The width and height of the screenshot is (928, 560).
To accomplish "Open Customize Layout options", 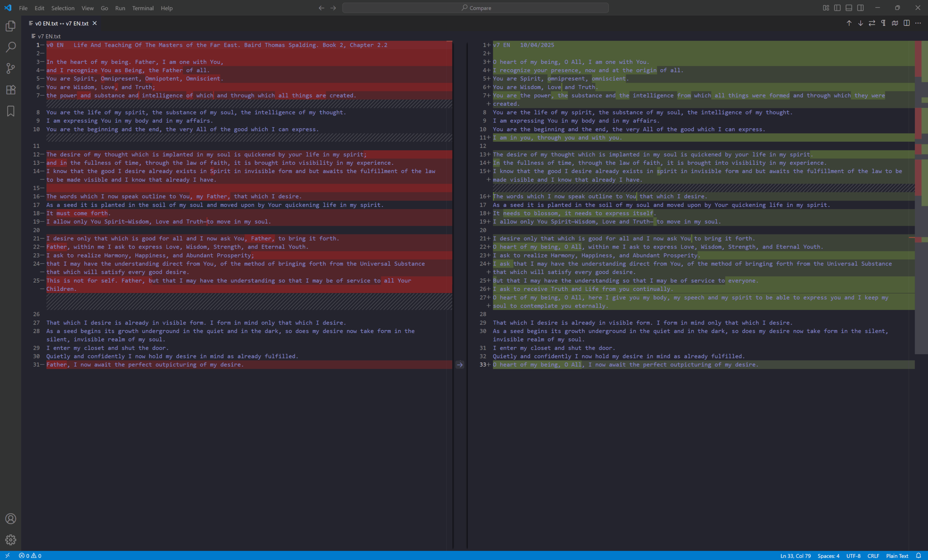I will [x=826, y=8].
